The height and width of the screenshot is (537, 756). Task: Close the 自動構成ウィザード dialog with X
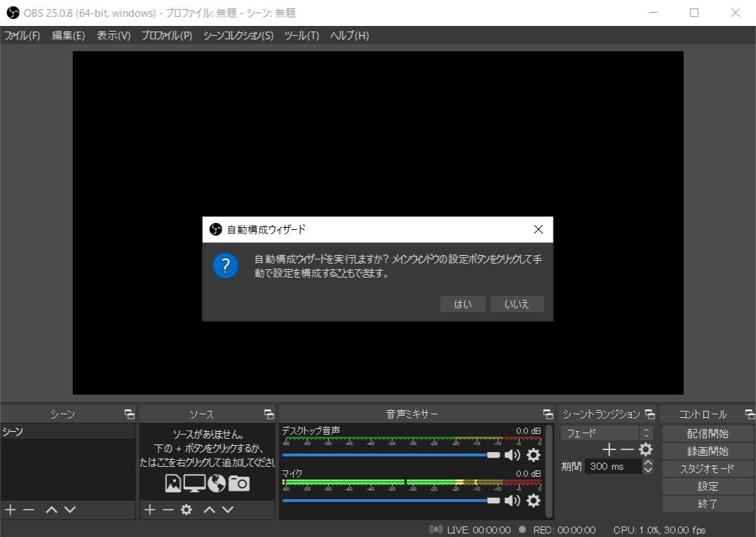[538, 229]
